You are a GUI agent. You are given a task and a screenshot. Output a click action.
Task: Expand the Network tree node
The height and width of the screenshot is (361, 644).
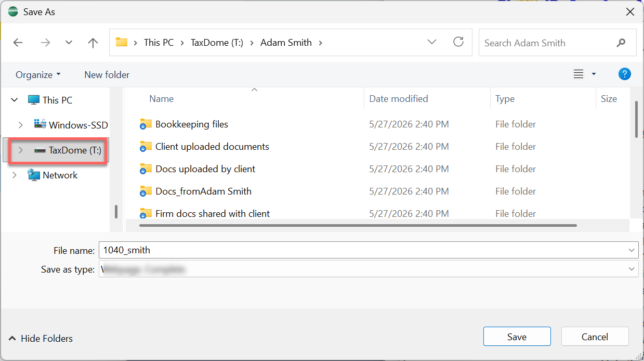click(x=15, y=175)
